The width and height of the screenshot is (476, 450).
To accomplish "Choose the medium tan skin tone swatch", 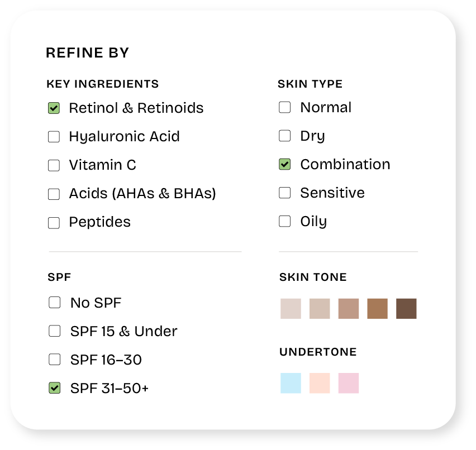I will pyautogui.click(x=377, y=309).
